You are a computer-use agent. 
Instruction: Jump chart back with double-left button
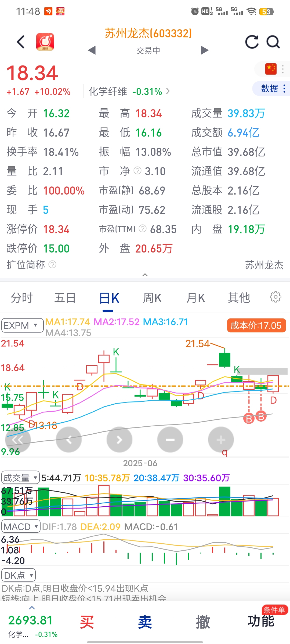point(18,440)
